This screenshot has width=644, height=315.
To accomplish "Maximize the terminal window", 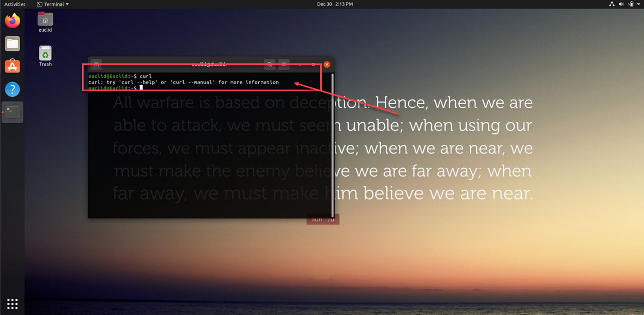I will click(313, 64).
